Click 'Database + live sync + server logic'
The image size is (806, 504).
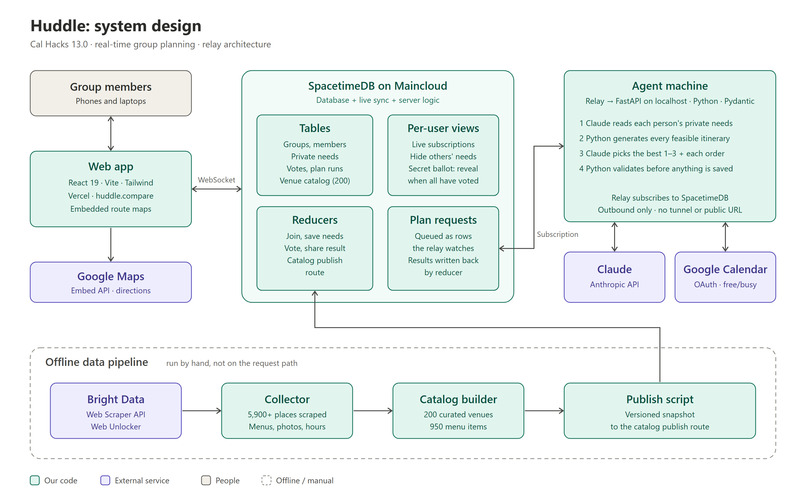[377, 100]
